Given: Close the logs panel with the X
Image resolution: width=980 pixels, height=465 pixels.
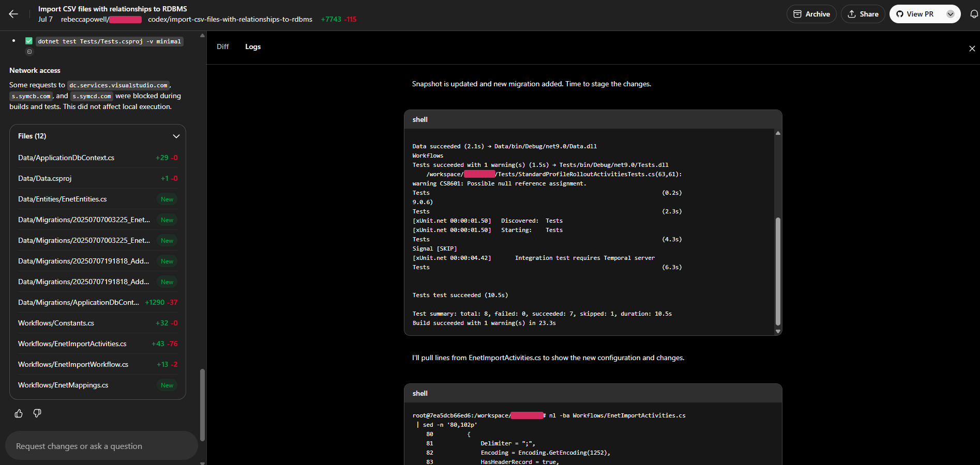Looking at the screenshot, I should pos(971,49).
